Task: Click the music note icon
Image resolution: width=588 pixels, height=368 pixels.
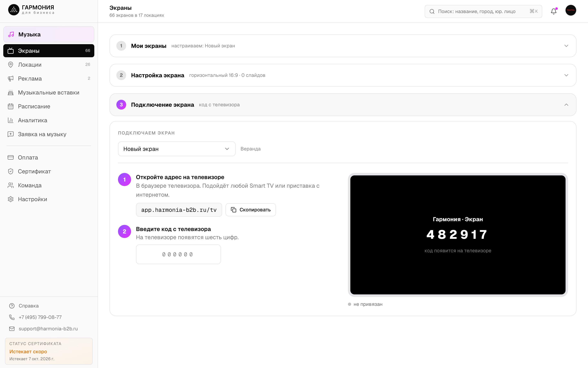Action: [11, 34]
